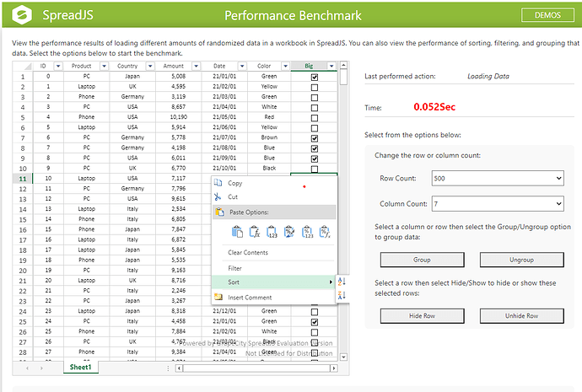Select the paste formulas (fx) icon

(x=254, y=232)
